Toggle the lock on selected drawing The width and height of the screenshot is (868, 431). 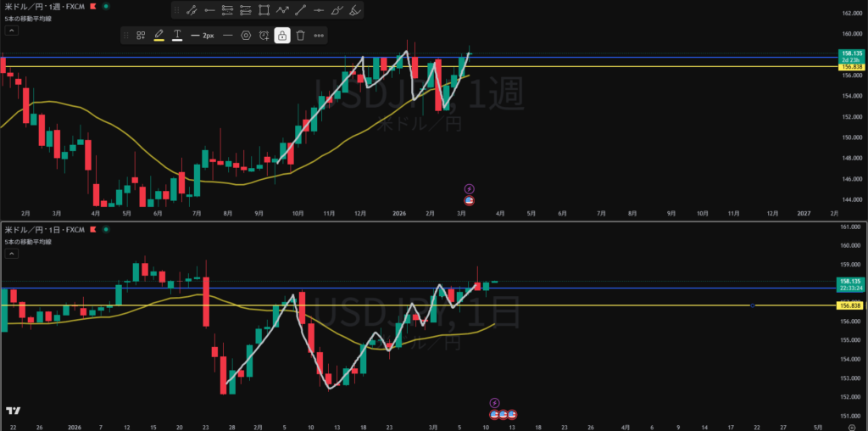pos(281,36)
